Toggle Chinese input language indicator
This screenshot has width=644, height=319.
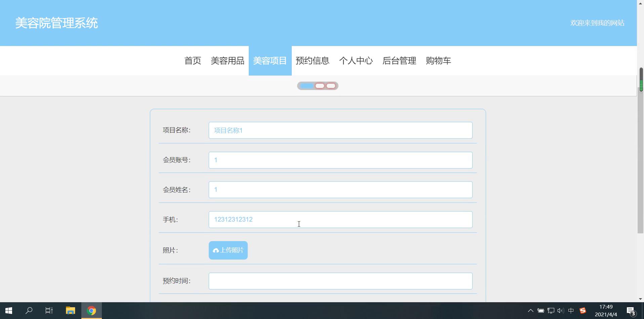pos(571,311)
